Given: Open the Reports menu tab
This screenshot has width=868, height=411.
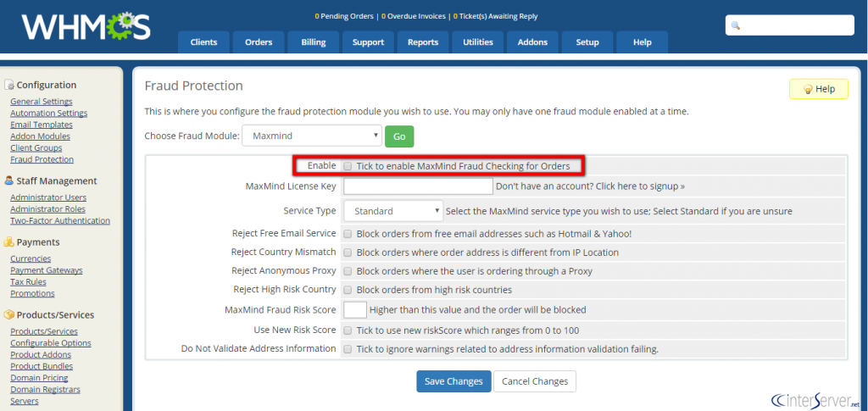Looking at the screenshot, I should [x=423, y=42].
